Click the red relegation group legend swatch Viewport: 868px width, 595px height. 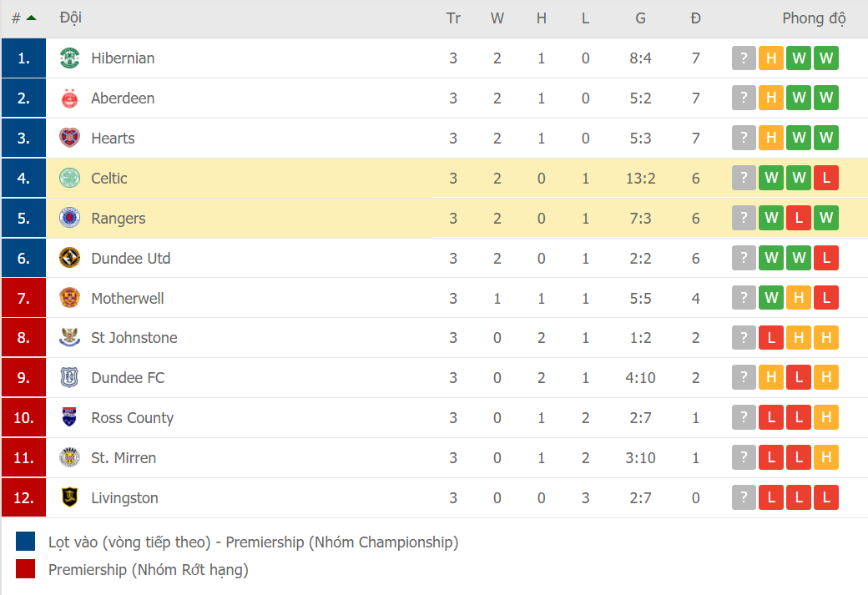pos(26,570)
